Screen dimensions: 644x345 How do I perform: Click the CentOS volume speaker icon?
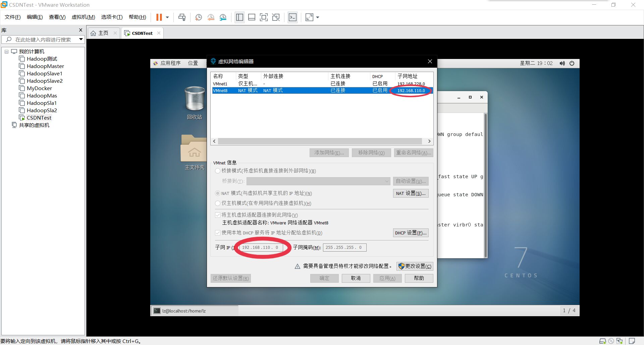coord(562,63)
